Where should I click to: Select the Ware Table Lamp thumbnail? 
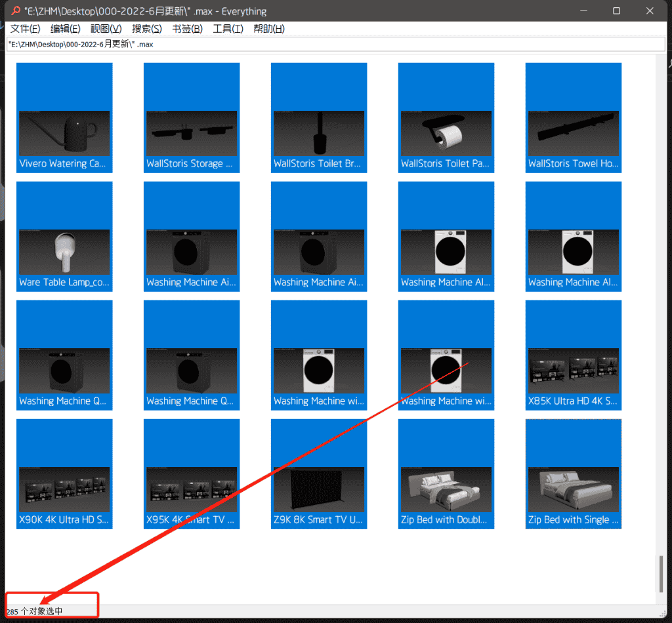[64, 237]
